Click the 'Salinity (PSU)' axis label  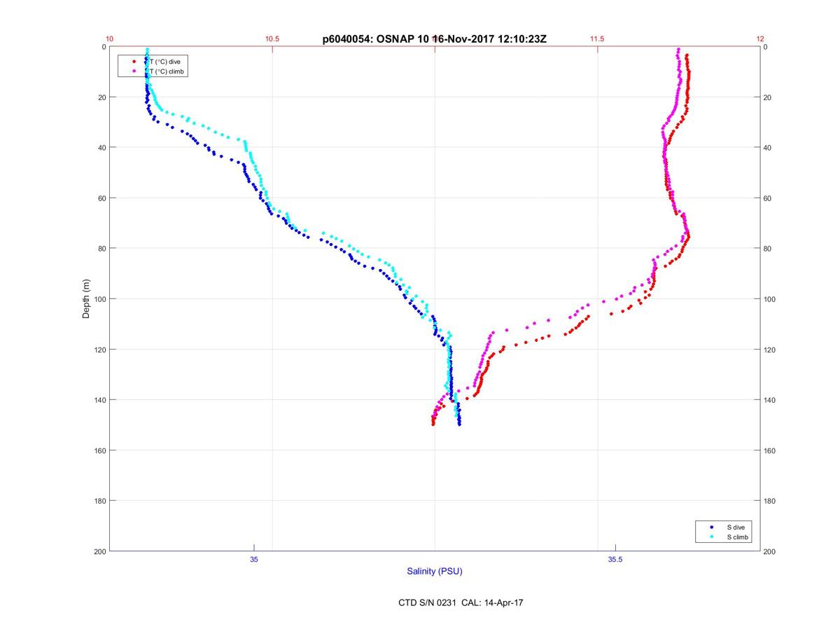(x=435, y=572)
